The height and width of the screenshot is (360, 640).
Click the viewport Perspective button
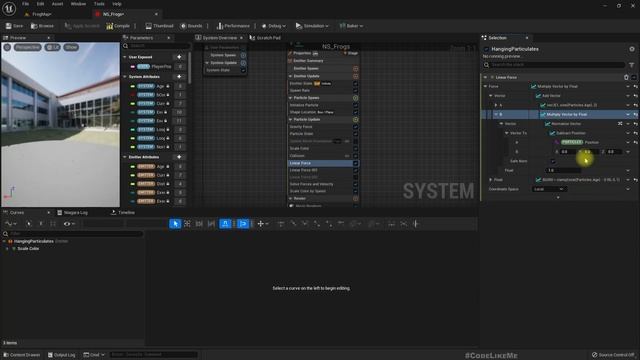click(x=28, y=47)
